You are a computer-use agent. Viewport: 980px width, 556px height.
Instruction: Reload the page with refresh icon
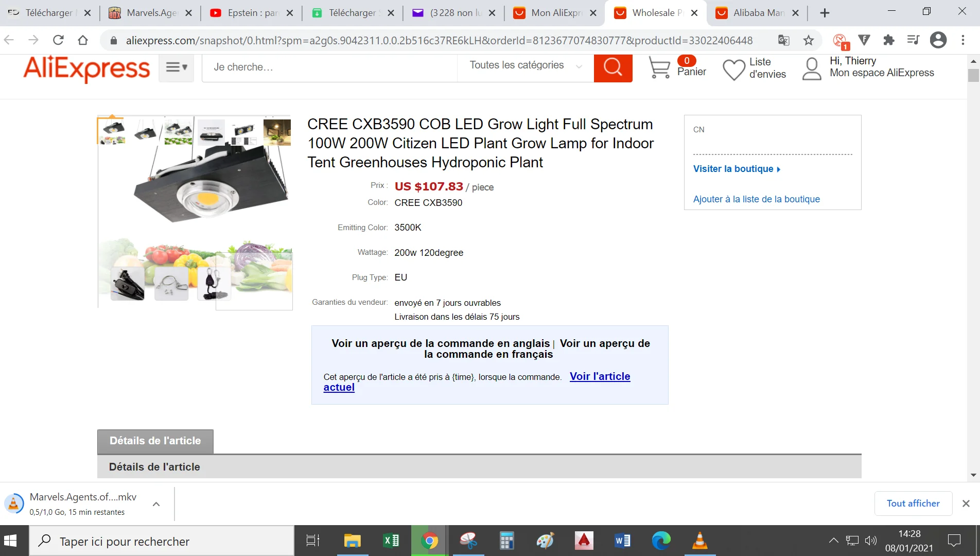coord(58,40)
